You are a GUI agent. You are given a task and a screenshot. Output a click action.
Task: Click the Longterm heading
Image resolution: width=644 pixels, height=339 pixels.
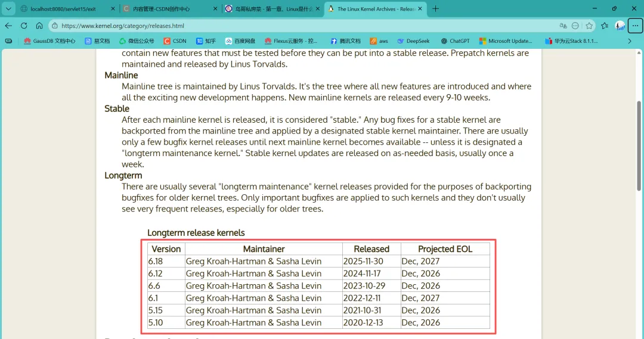123,175
